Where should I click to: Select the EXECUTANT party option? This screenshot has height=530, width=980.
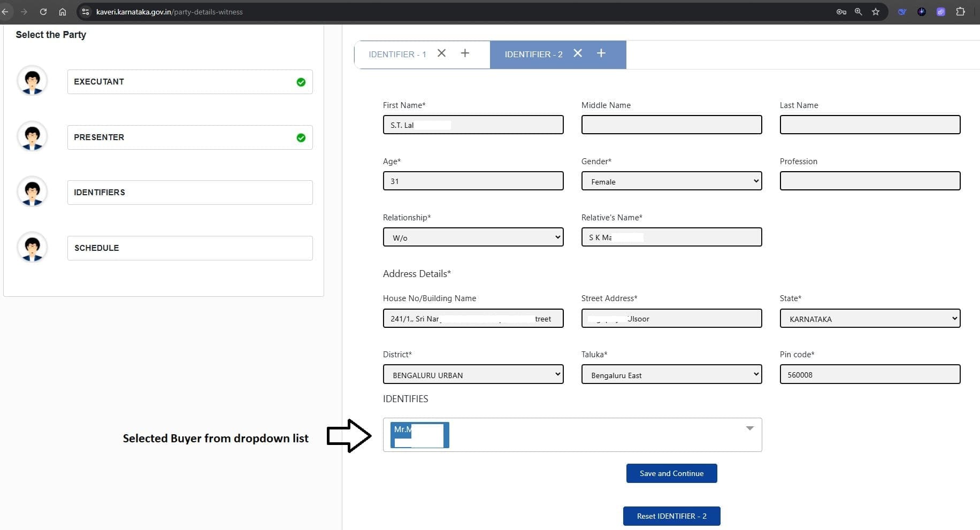click(190, 82)
